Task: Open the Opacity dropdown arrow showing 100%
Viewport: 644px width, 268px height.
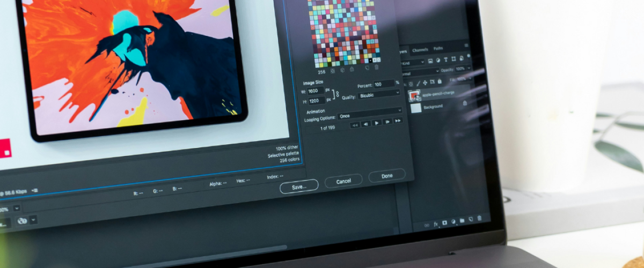Action: (469, 68)
